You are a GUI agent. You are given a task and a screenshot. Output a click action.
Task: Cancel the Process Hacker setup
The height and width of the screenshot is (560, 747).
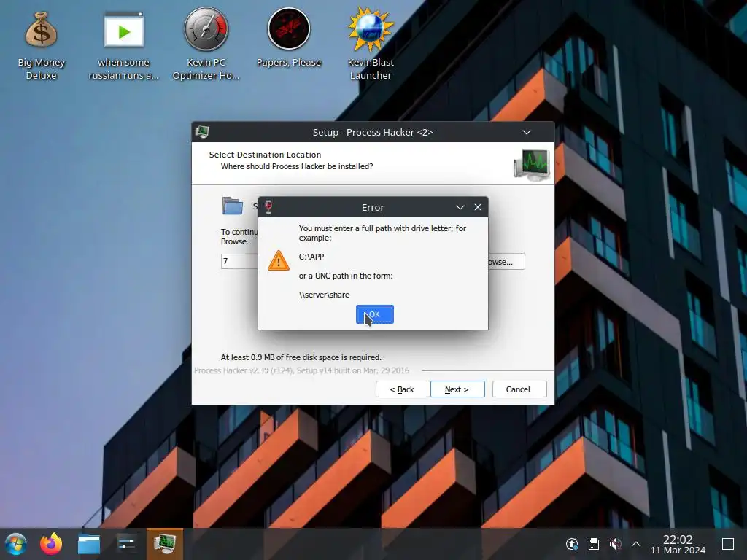(519, 389)
